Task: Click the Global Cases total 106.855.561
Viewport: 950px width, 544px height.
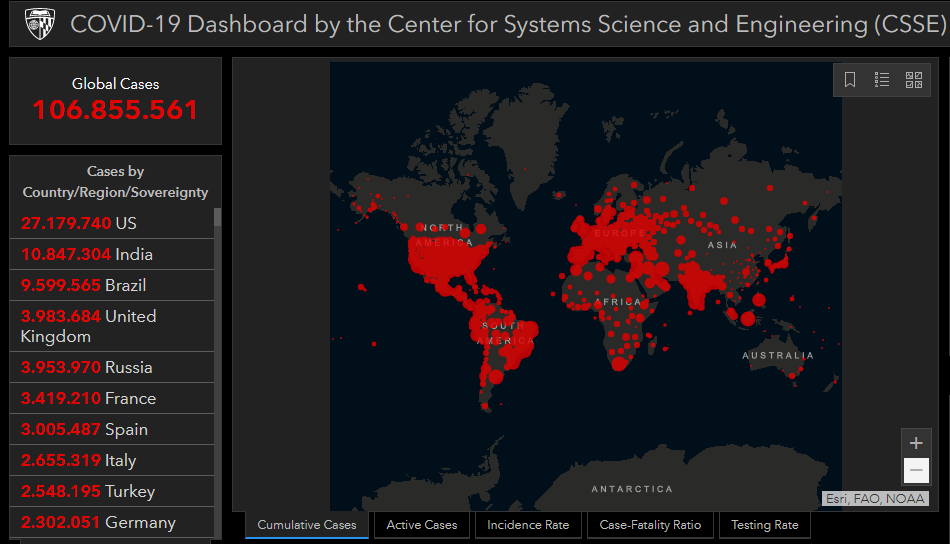Action: point(115,110)
